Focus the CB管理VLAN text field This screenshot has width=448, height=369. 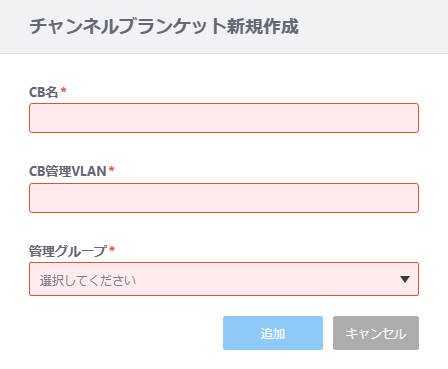(x=224, y=198)
